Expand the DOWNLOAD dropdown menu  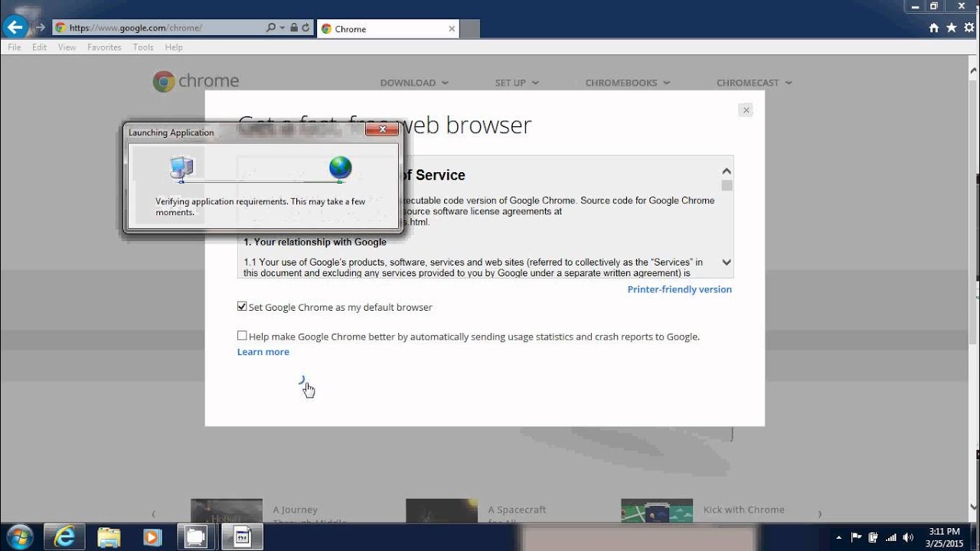414,83
